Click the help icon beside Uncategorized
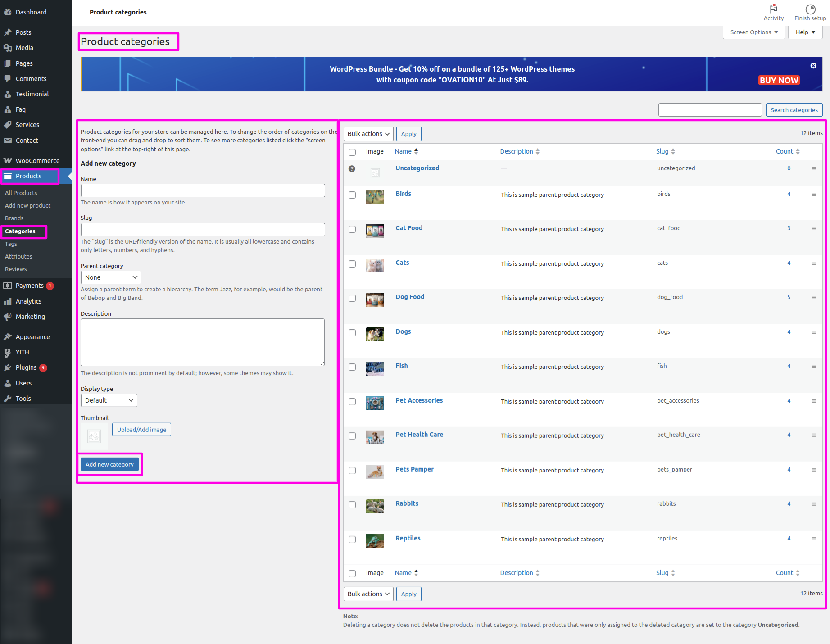Screen dimensions: 830x644 point(352,168)
